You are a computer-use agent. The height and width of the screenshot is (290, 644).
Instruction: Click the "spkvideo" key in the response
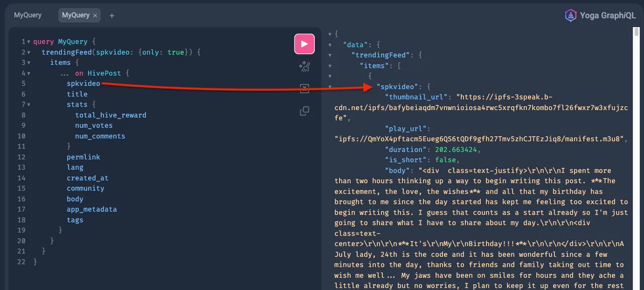(x=397, y=87)
